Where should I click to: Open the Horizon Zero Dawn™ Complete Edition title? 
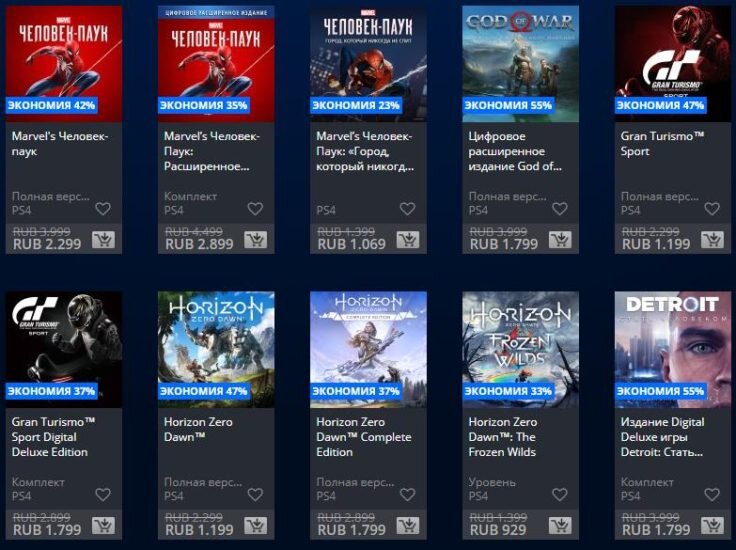pyautogui.click(x=364, y=437)
